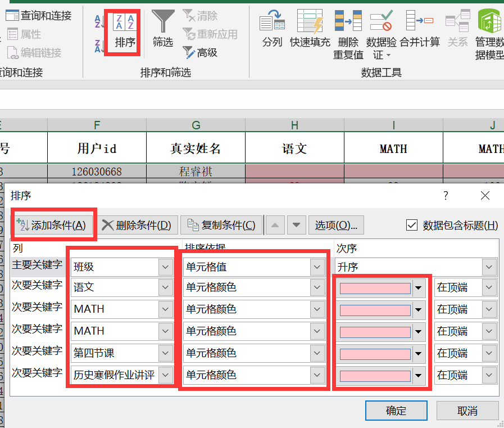Click the MATH header cell in column I
Viewport: 504px width, 428px height.
tap(393, 148)
